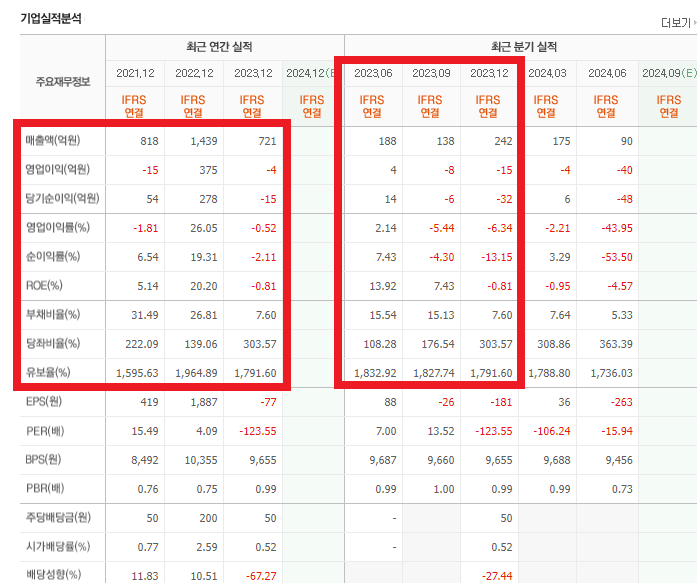Click the 영업이익(억원) row label
The image size is (697, 583).
[x=58, y=169]
